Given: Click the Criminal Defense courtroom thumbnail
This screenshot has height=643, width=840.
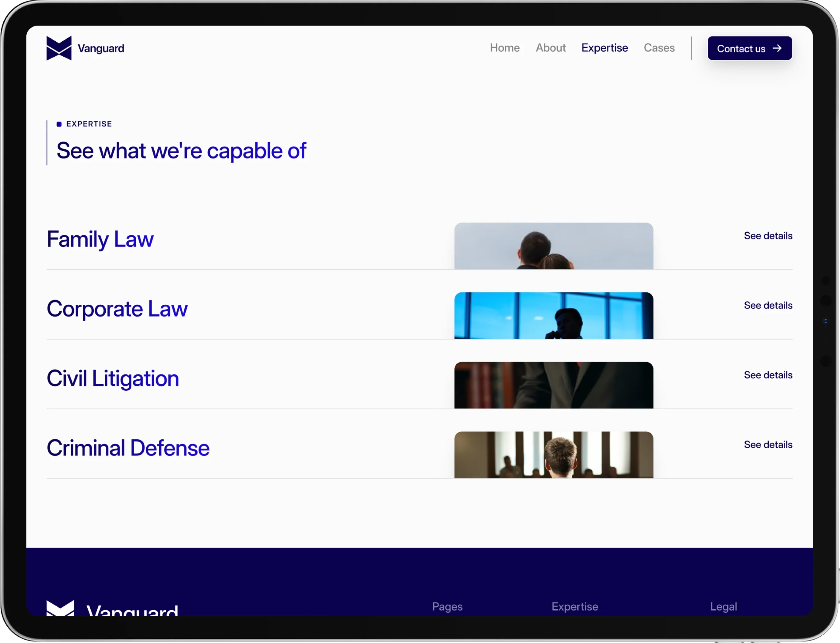Looking at the screenshot, I should [x=553, y=455].
